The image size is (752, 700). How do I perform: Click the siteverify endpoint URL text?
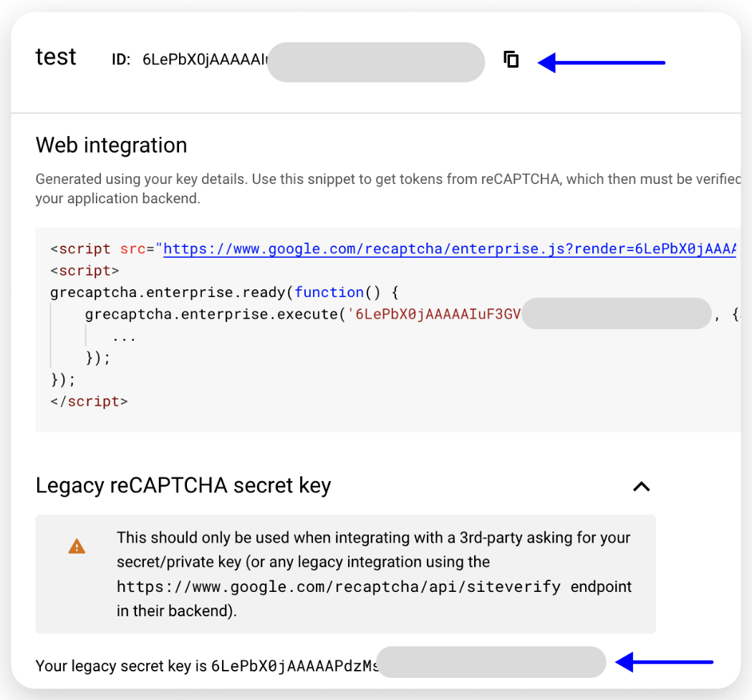click(x=339, y=587)
